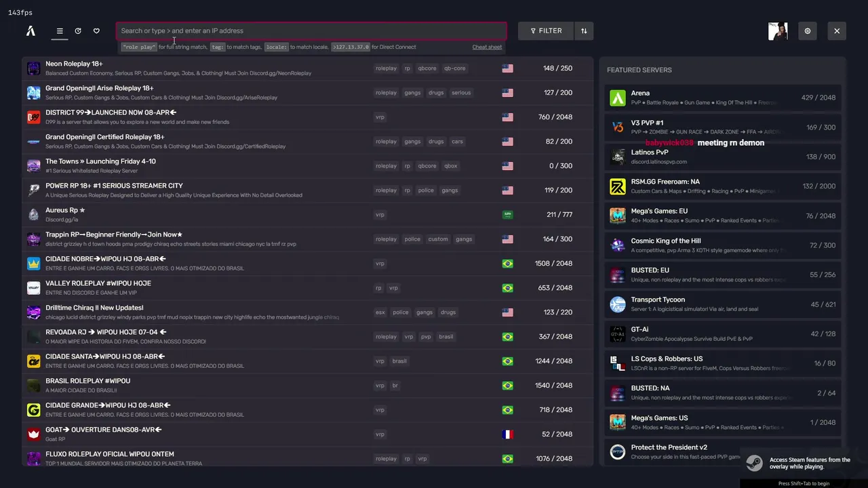Click the VALLEY ROLEPLAY server icon

pyautogui.click(x=33, y=288)
